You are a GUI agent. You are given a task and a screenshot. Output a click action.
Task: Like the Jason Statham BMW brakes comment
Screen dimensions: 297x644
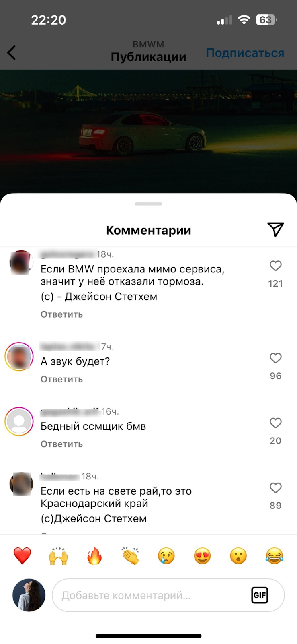coord(275,266)
